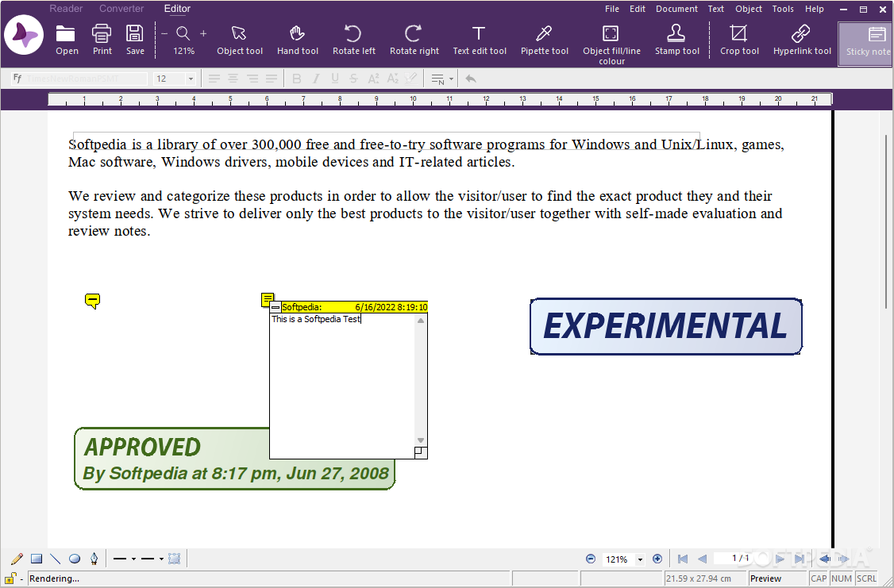Activate the Crop tool
The width and height of the screenshot is (894, 588).
point(739,40)
